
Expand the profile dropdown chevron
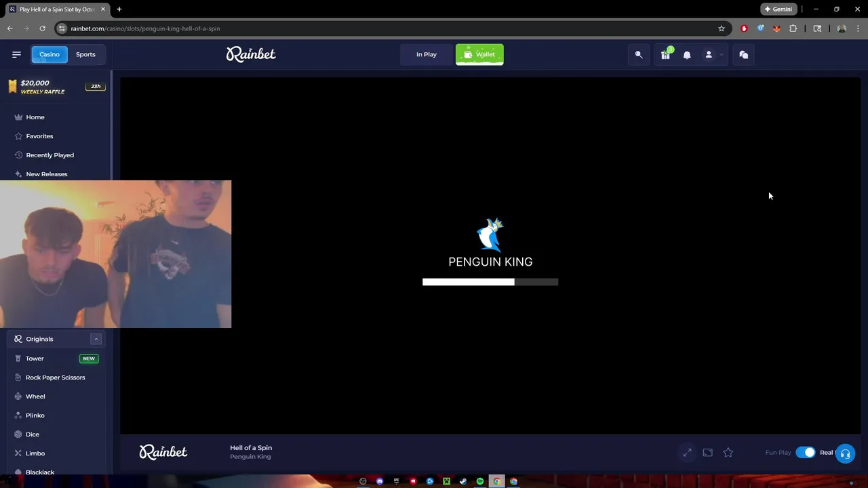click(x=722, y=55)
